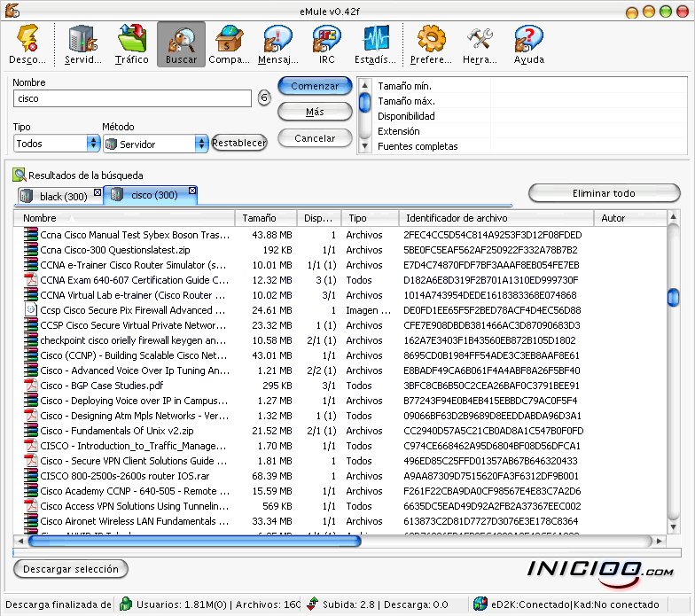Click the Nombre search input field containing cisco

point(133,98)
